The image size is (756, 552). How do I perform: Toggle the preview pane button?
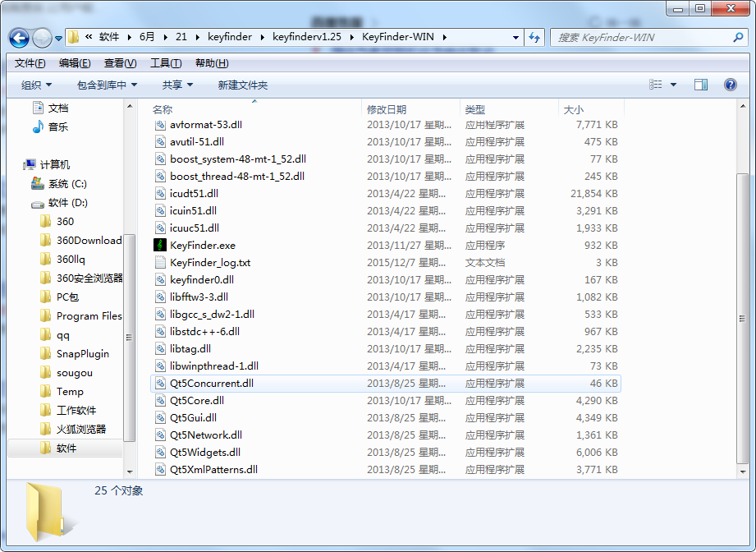[x=700, y=85]
